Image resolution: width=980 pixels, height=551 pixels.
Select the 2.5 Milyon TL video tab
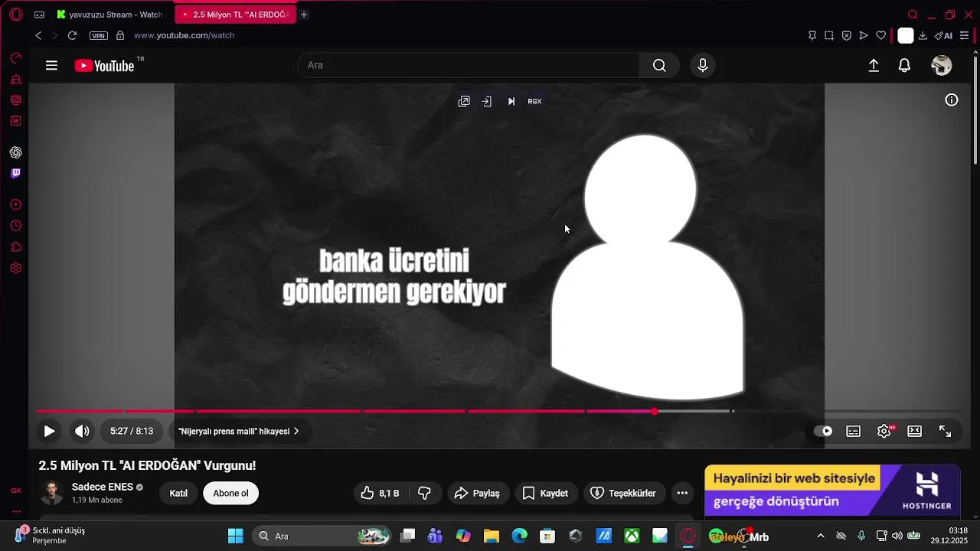pos(234,15)
